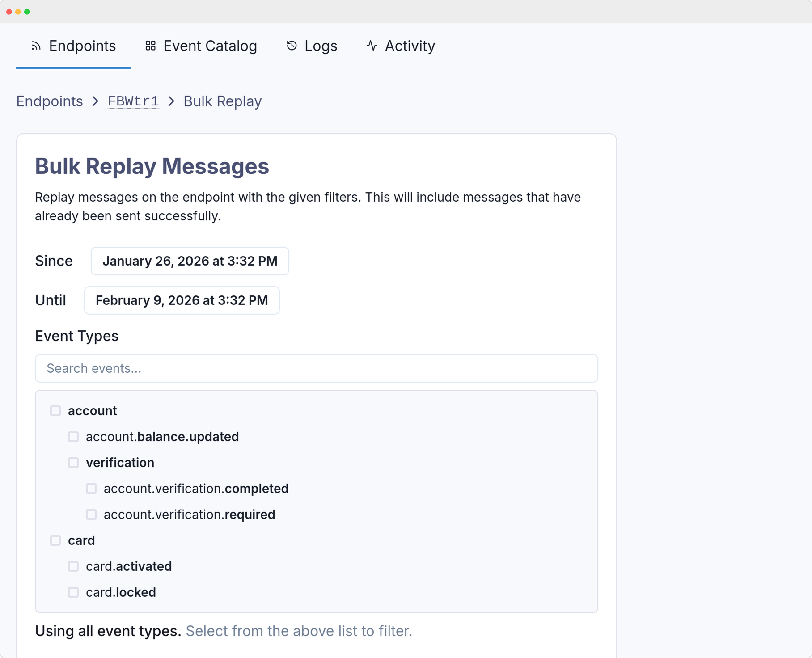This screenshot has width=812, height=658.
Task: Click the Endpoints feed icon
Action: point(36,46)
